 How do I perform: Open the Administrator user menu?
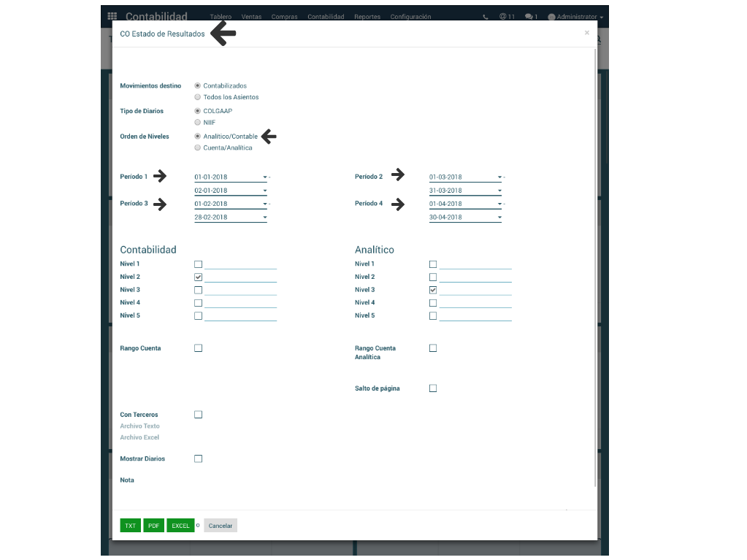point(575,17)
